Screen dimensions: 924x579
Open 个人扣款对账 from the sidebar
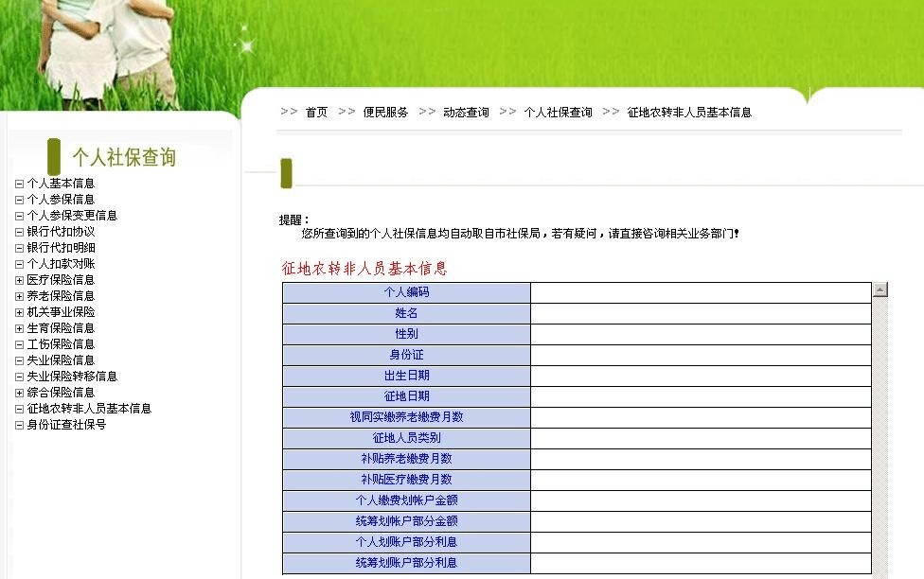tap(62, 264)
